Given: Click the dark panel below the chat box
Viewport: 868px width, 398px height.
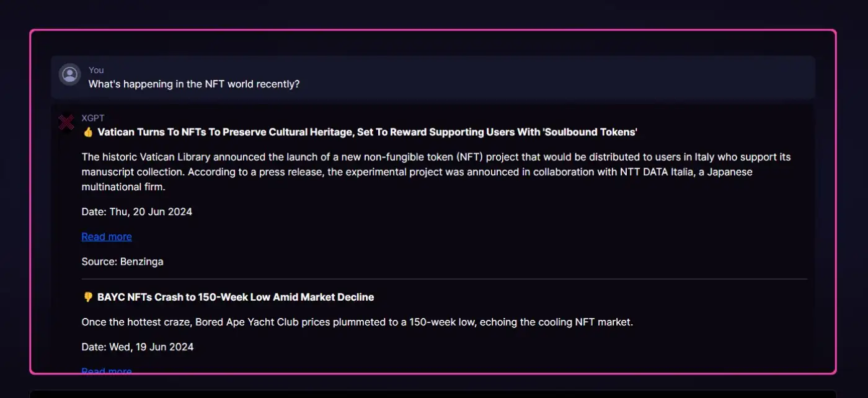Looking at the screenshot, I should click(x=433, y=394).
